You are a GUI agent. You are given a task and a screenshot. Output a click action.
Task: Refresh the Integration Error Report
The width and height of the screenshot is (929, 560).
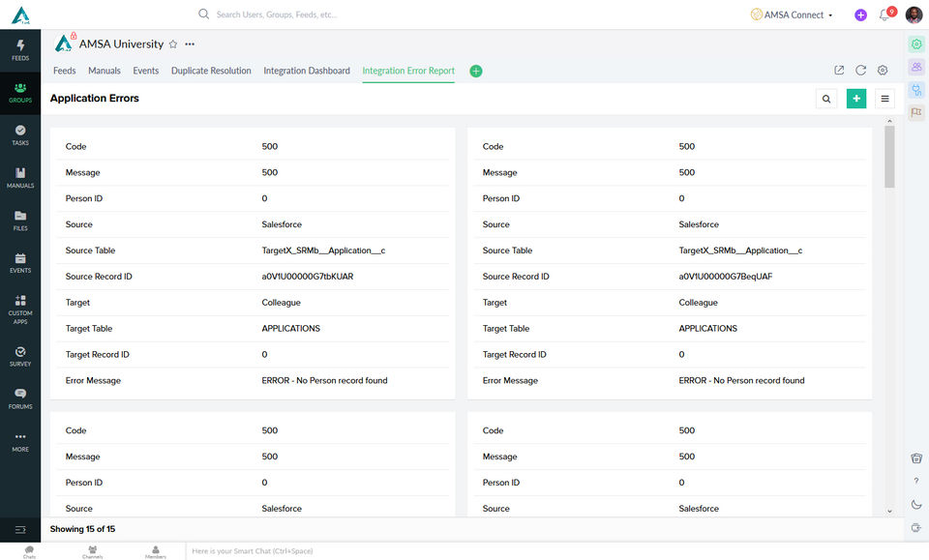coord(861,71)
